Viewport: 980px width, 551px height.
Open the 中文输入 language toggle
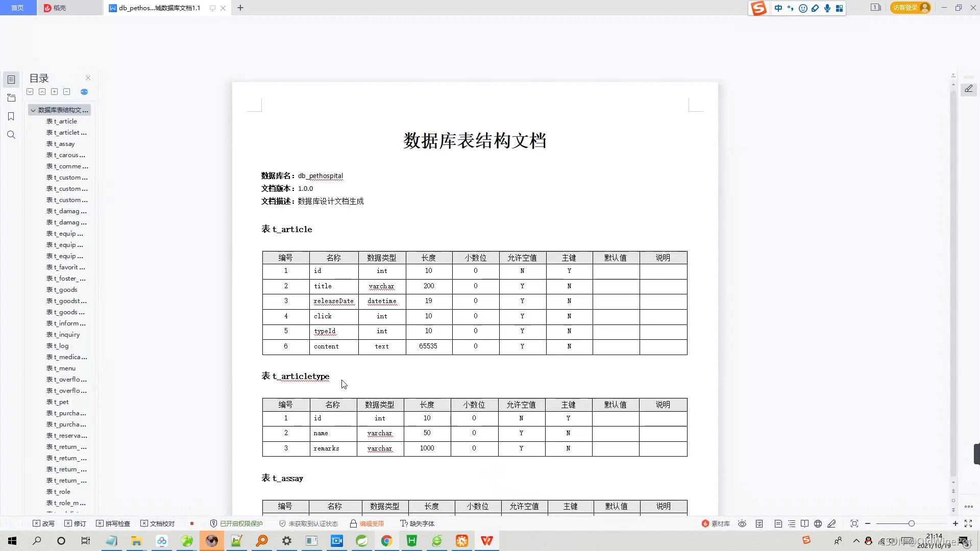click(777, 8)
